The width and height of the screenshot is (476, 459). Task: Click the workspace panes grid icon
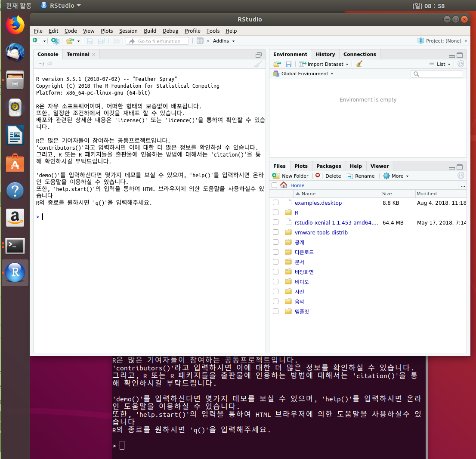200,40
